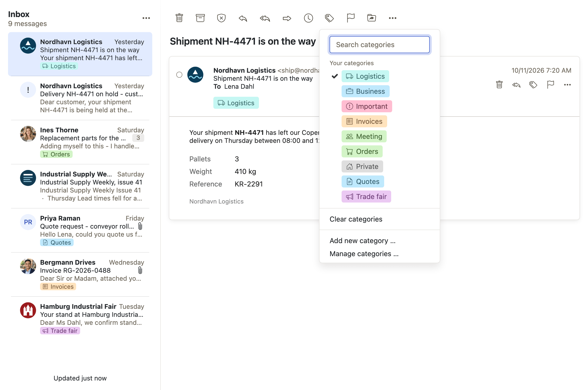Archive the message with the toolbar archive icon

point(200,18)
